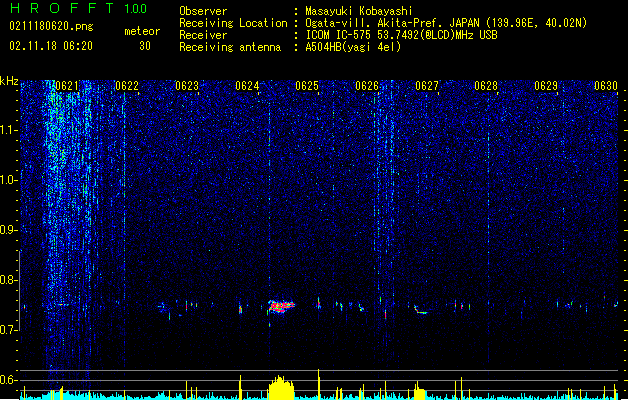The image size is (629, 400).
Task: Click the ICOM IC-575 receiver text
Action: [x=401, y=35]
